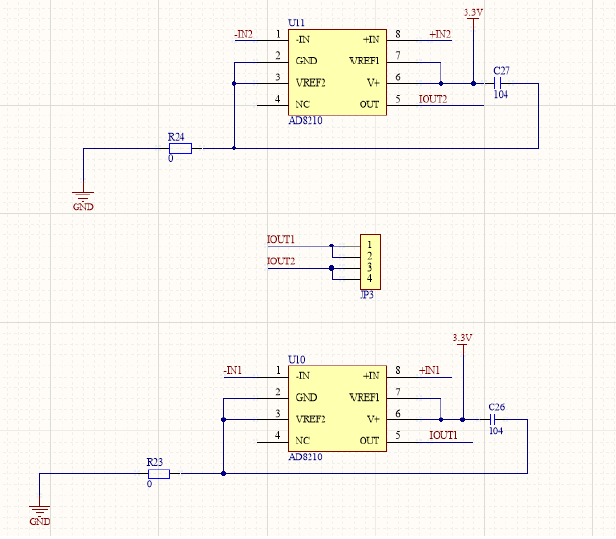Click pin 2 of the JP3 header

click(370, 256)
